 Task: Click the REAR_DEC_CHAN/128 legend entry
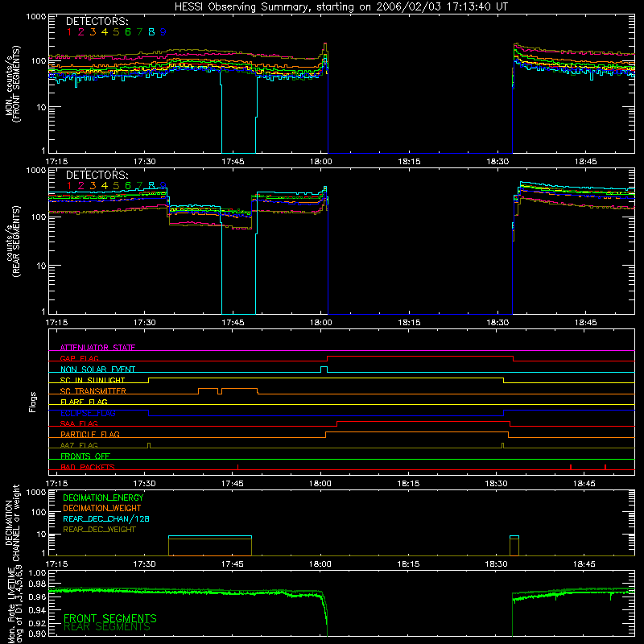pyautogui.click(x=106, y=518)
